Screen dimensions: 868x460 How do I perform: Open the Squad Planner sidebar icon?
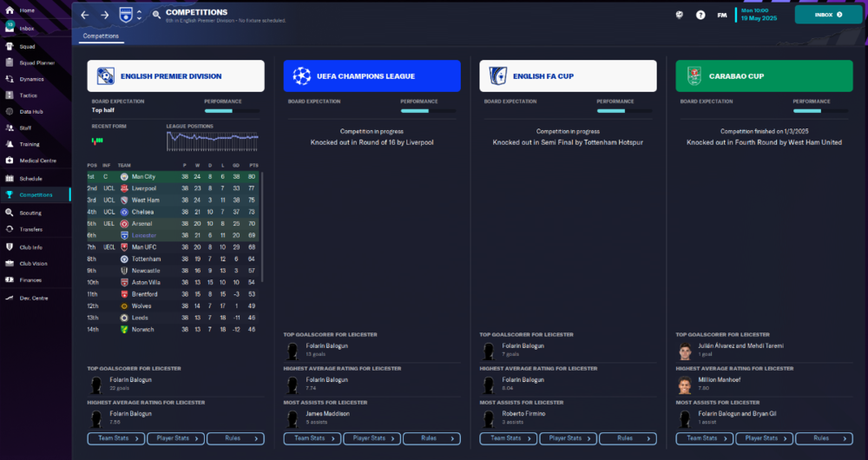pos(10,62)
